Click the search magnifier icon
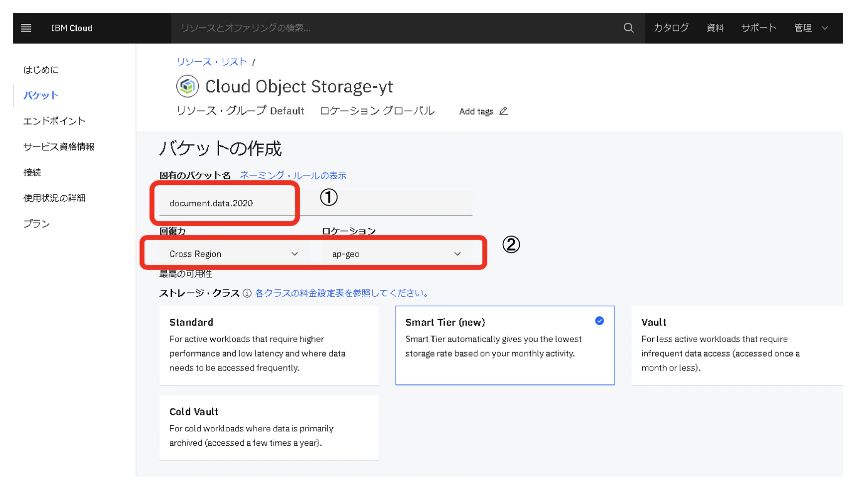 click(628, 28)
